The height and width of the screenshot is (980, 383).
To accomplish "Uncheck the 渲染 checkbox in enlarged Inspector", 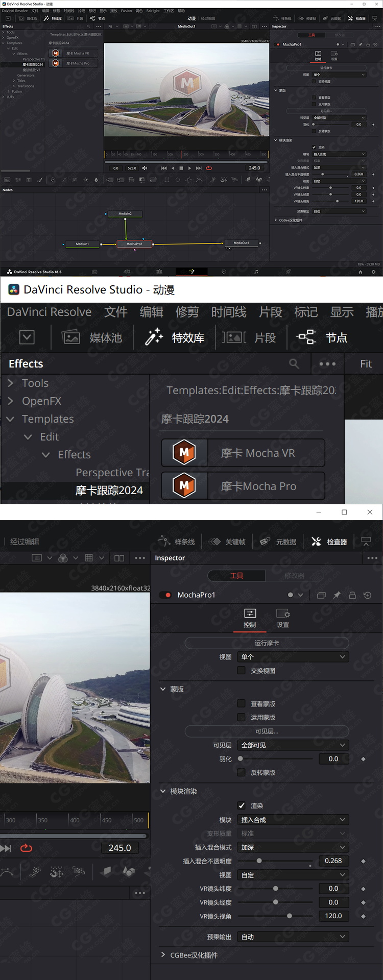I will pyautogui.click(x=242, y=805).
